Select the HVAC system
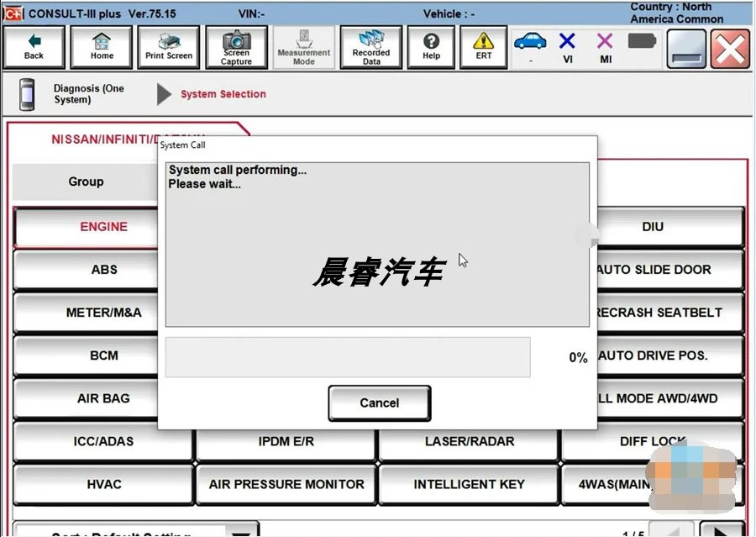The height and width of the screenshot is (537, 756). point(103,484)
